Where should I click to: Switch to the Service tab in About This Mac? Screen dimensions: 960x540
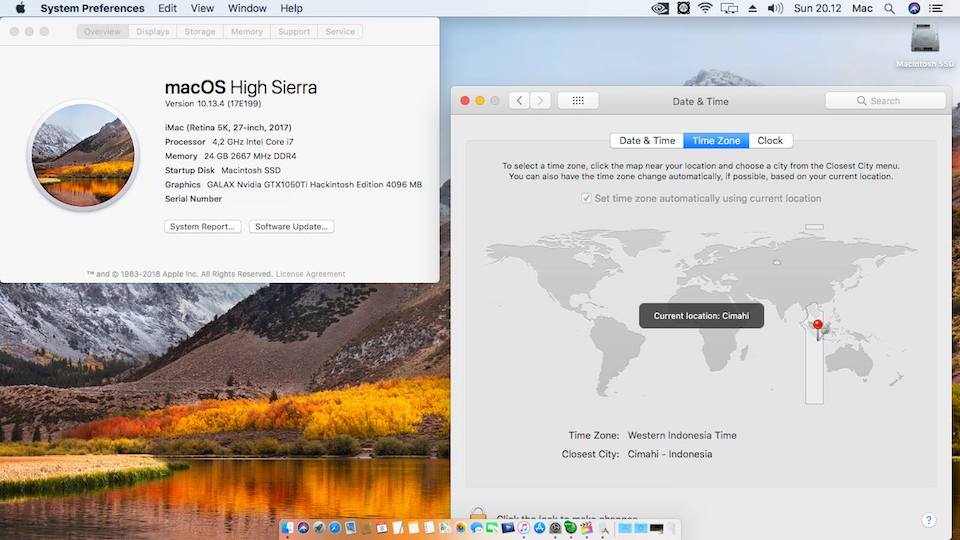[340, 31]
